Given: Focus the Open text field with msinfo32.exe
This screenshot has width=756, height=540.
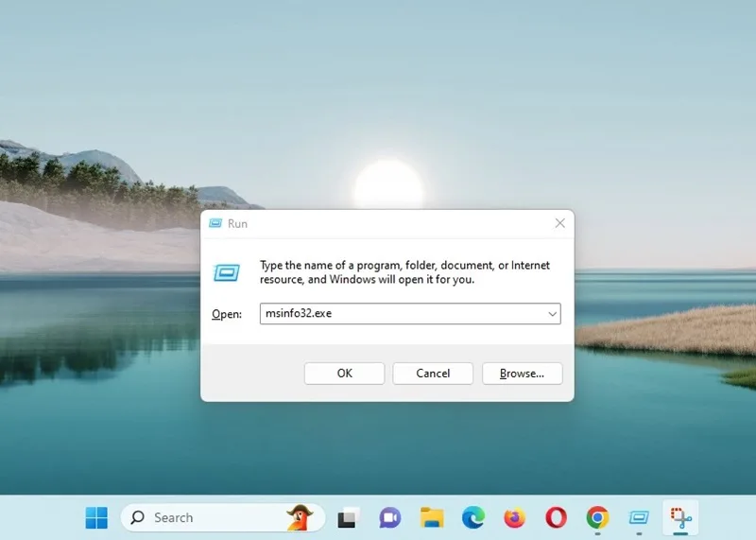Looking at the screenshot, I should pos(410,314).
